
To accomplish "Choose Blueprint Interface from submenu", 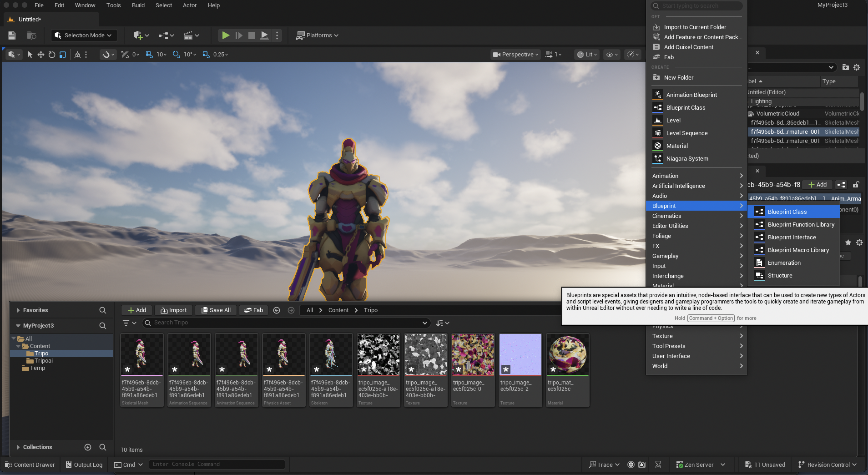I will coord(792,237).
